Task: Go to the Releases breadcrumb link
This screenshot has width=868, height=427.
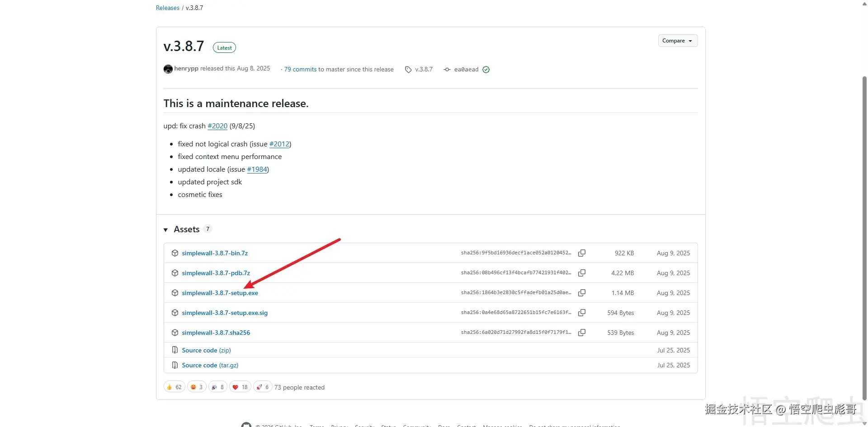Action: (x=168, y=8)
